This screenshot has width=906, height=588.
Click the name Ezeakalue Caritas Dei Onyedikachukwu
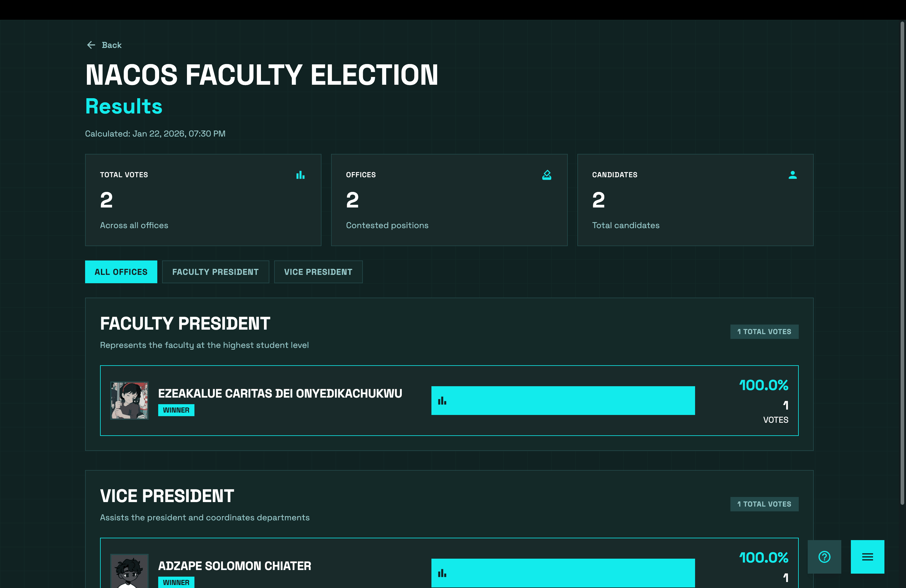[280, 393]
